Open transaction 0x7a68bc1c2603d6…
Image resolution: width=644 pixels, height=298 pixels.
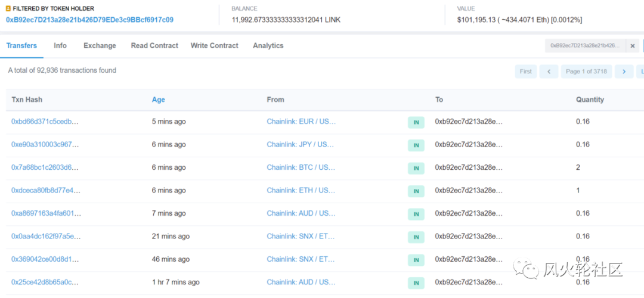(x=45, y=167)
